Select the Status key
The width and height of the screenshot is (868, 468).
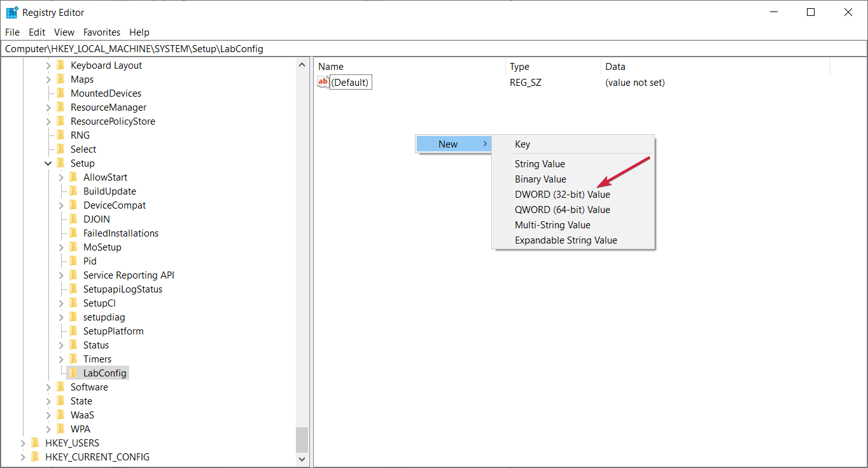[x=96, y=345]
